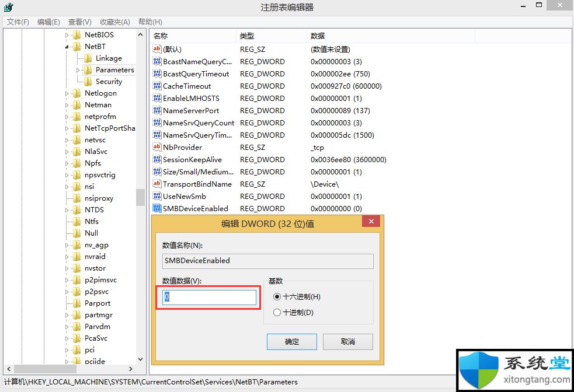
Task: Open the 收藏夹(A) menu
Action: (115, 22)
